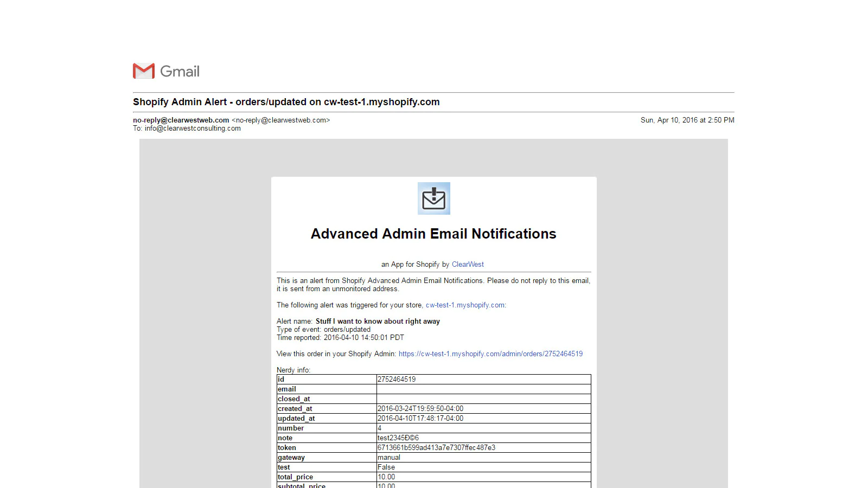The height and width of the screenshot is (488, 868).
Task: Click number value 4
Action: coord(380,428)
